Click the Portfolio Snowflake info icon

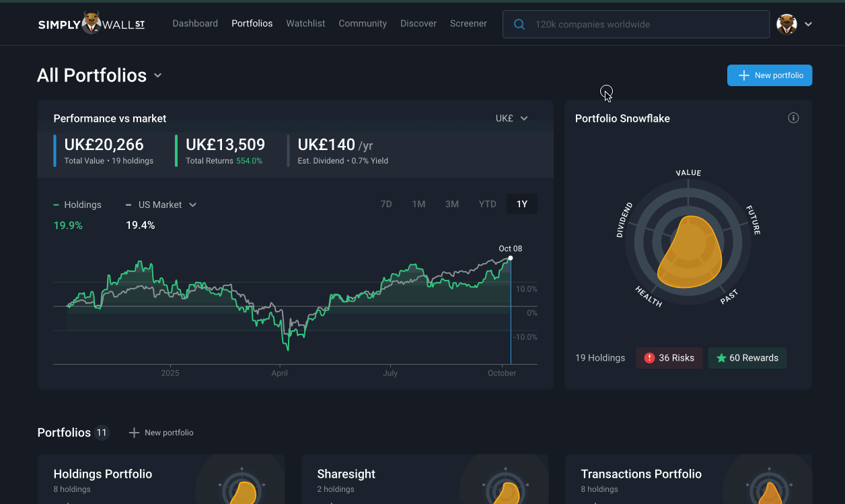(793, 118)
